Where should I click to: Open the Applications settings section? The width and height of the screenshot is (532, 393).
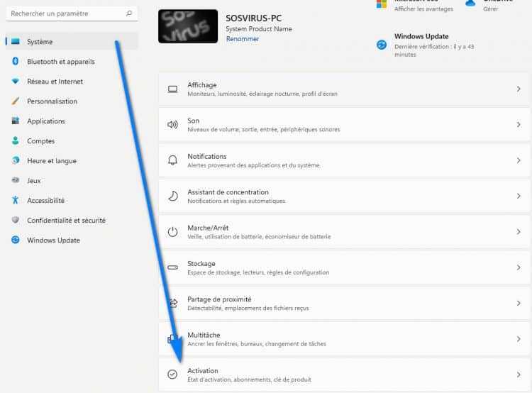tap(45, 121)
